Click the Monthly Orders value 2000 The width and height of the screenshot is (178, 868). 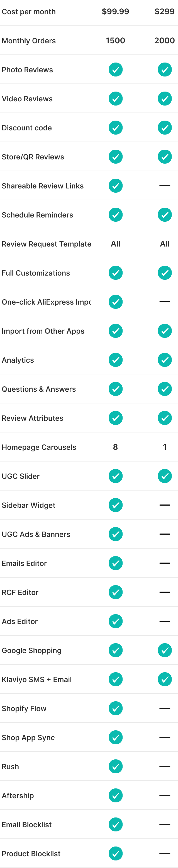[x=165, y=41]
